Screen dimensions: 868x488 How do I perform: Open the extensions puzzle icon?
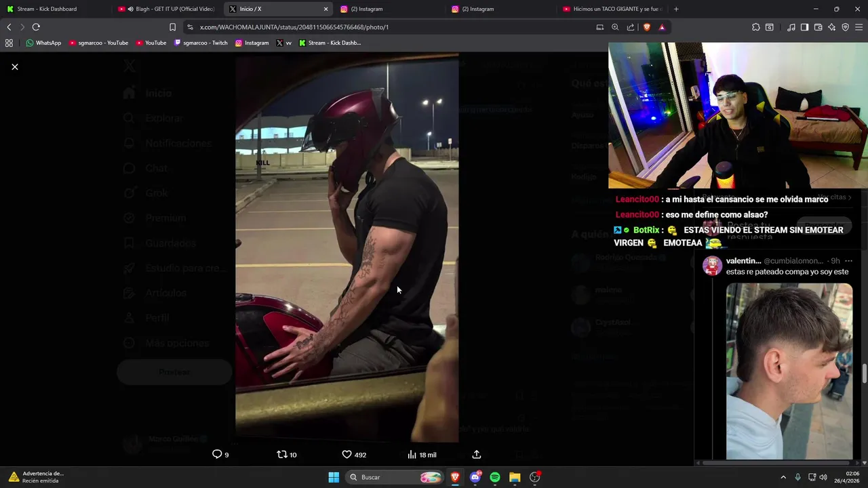click(x=755, y=27)
